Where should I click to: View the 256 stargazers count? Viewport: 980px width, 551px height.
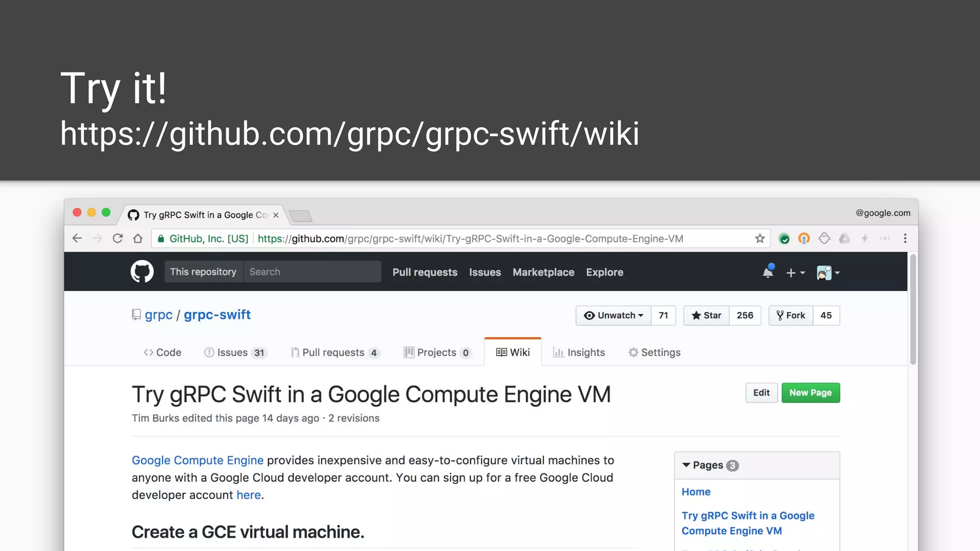pyautogui.click(x=745, y=315)
